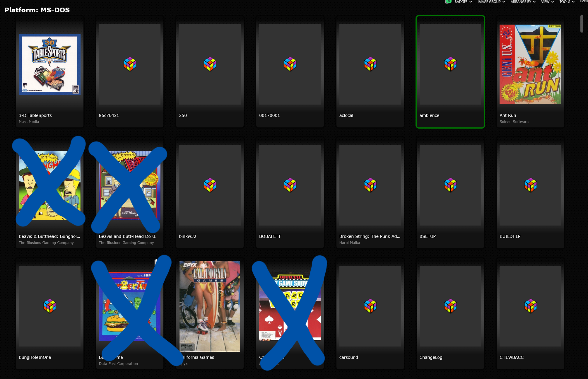Click the Beavis and Butt-Head Do U. title
This screenshot has width=588, height=379.
coord(128,236)
